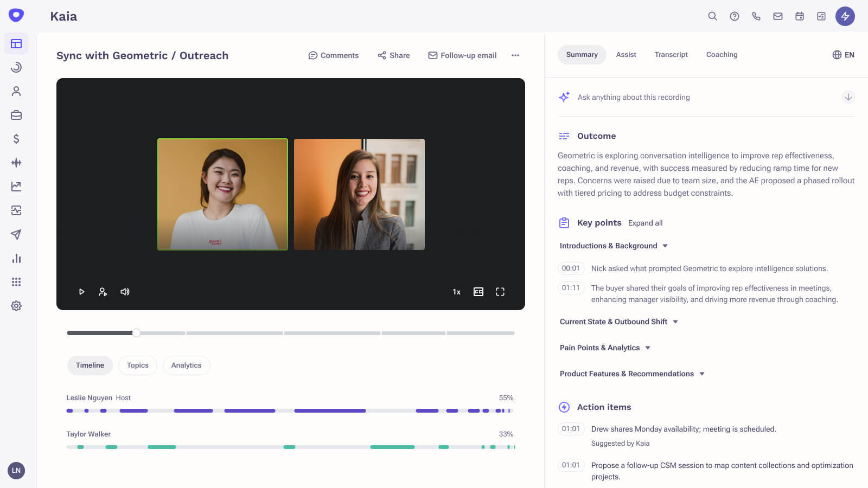Image resolution: width=868 pixels, height=488 pixels.
Task: Open the email icon in the top bar
Action: (777, 16)
